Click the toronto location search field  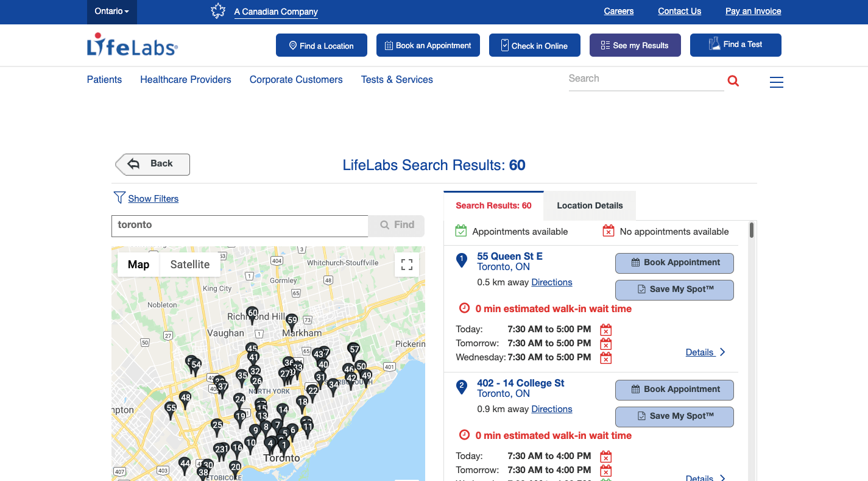click(x=240, y=226)
